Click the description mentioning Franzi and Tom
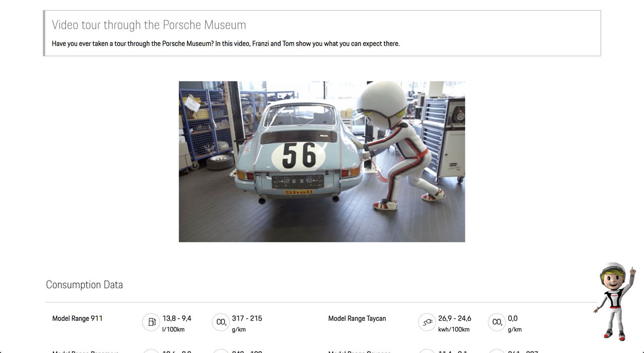This screenshot has height=353, width=644. [x=226, y=44]
